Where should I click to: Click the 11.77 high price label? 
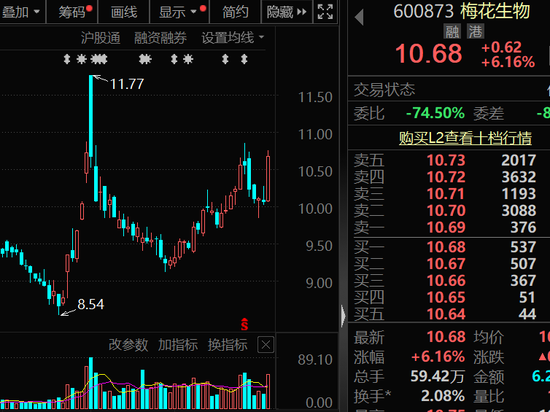point(127,84)
